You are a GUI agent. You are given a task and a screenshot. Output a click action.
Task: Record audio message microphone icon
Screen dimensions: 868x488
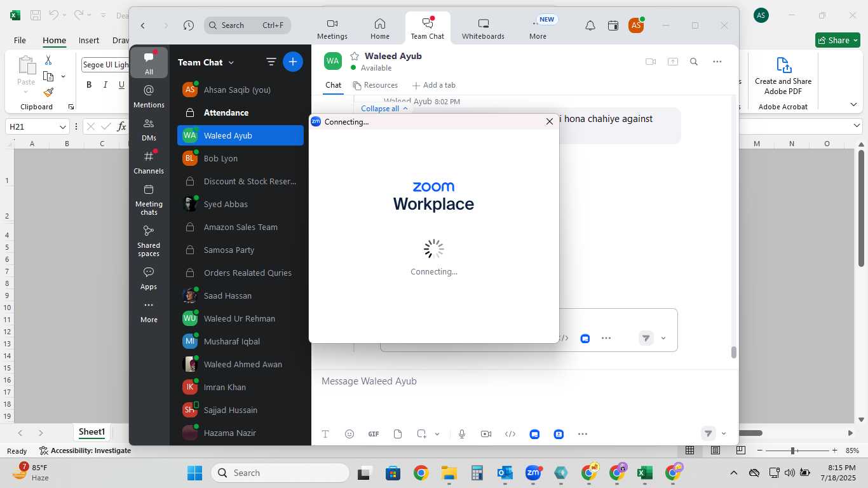click(462, 434)
